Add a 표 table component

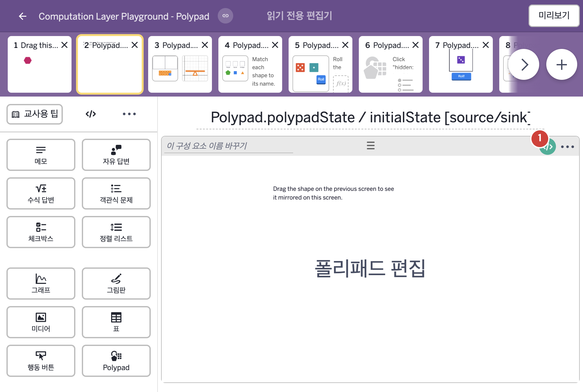click(116, 322)
